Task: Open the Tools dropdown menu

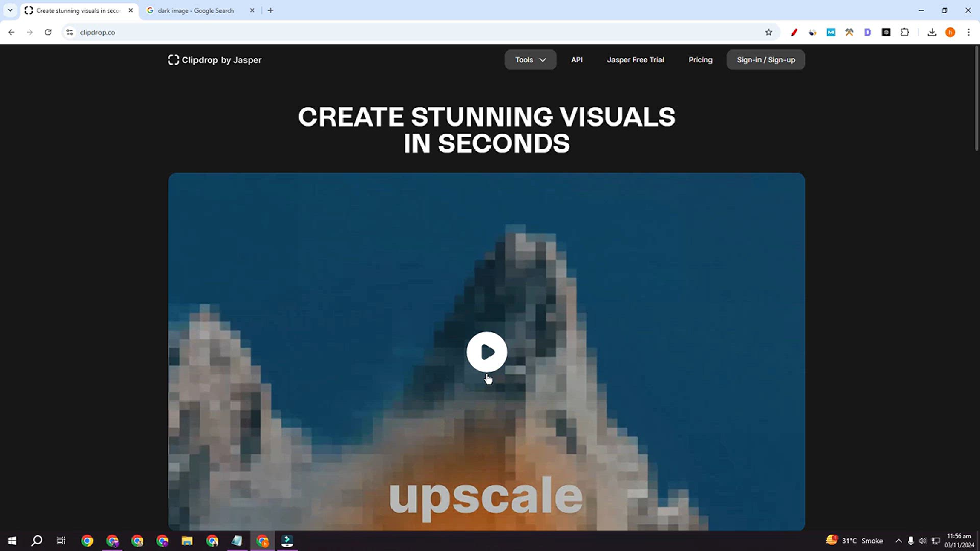Action: tap(530, 60)
